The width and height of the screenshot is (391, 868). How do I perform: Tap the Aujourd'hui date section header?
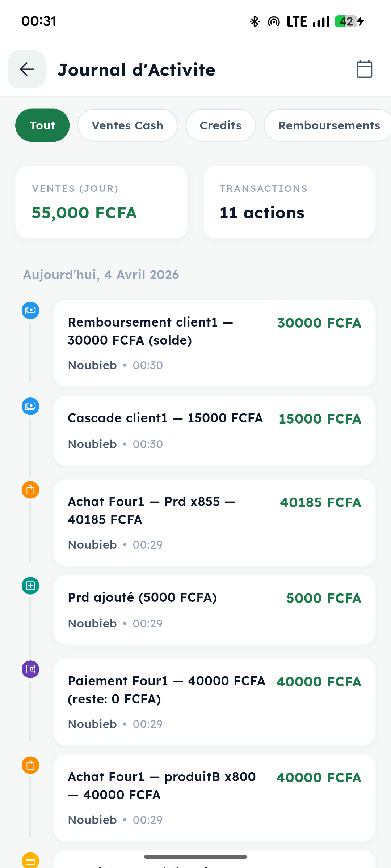point(101,275)
